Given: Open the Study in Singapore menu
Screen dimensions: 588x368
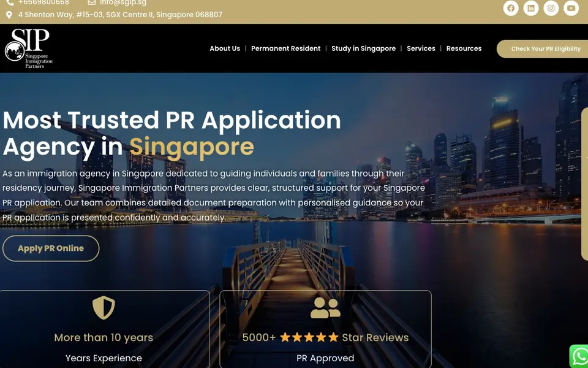Looking at the screenshot, I should 363,48.
